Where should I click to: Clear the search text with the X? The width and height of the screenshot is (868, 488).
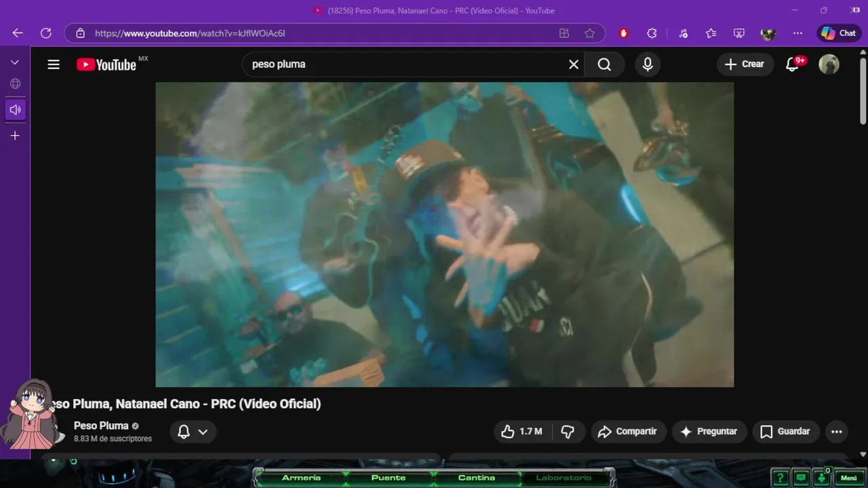(x=574, y=64)
